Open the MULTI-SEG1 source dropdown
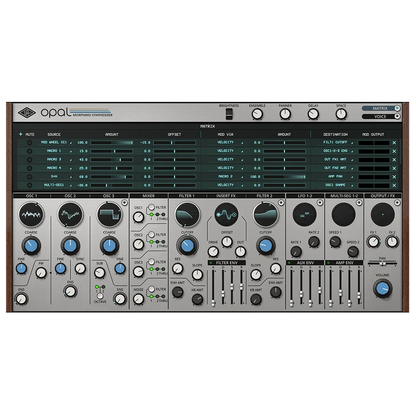The image size is (416, 416). (x=56, y=185)
